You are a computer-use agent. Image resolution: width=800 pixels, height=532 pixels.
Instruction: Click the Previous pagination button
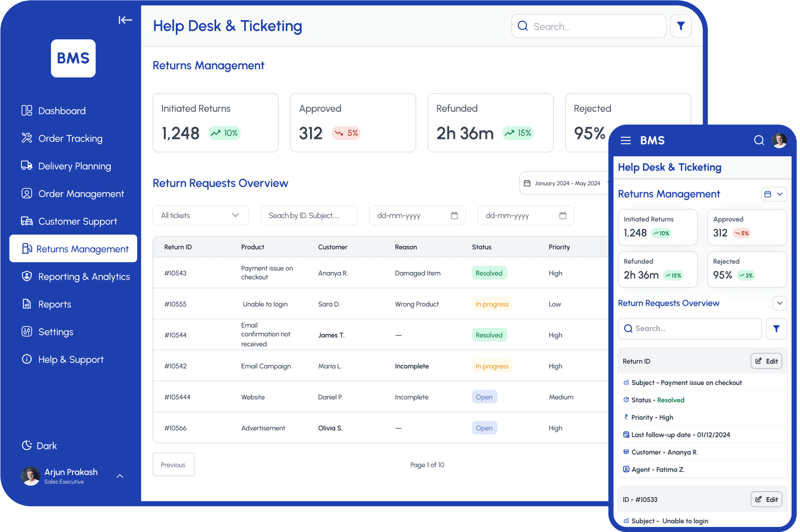click(x=173, y=465)
